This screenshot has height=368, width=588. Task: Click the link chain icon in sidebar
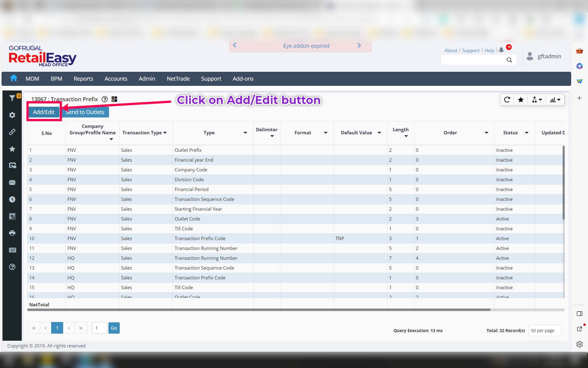12,132
